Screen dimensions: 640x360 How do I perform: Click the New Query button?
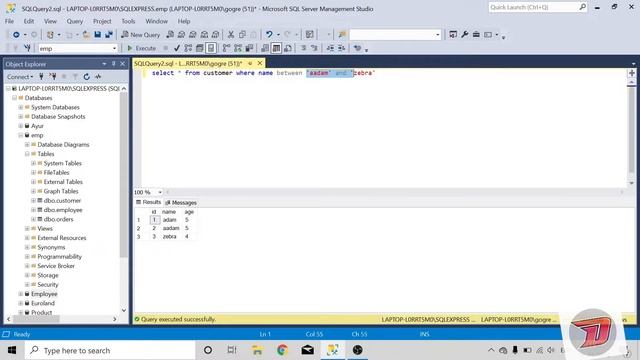140,35
